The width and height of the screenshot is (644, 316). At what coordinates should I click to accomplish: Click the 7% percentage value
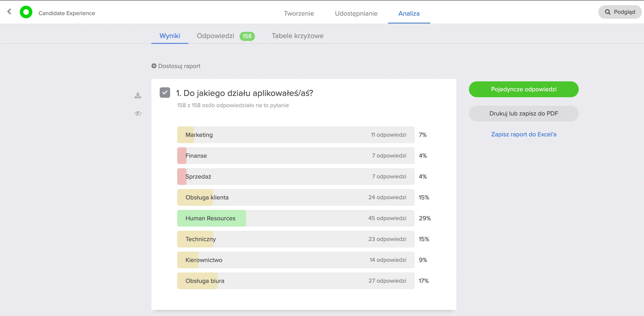[x=423, y=135]
